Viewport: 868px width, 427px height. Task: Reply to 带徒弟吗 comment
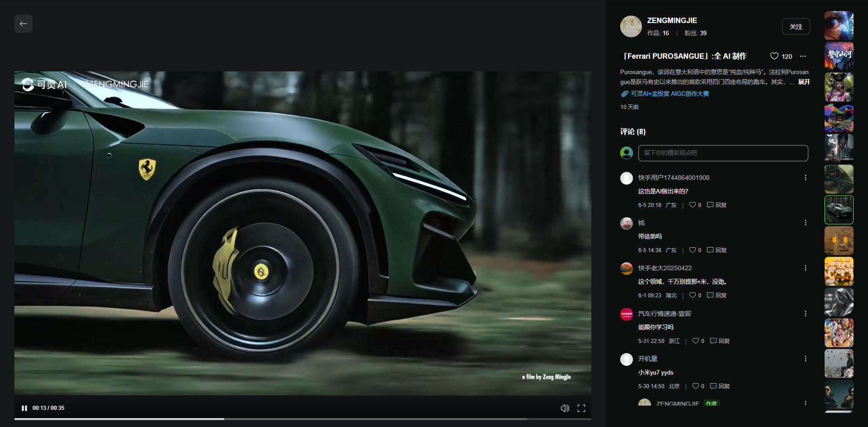[x=717, y=250]
